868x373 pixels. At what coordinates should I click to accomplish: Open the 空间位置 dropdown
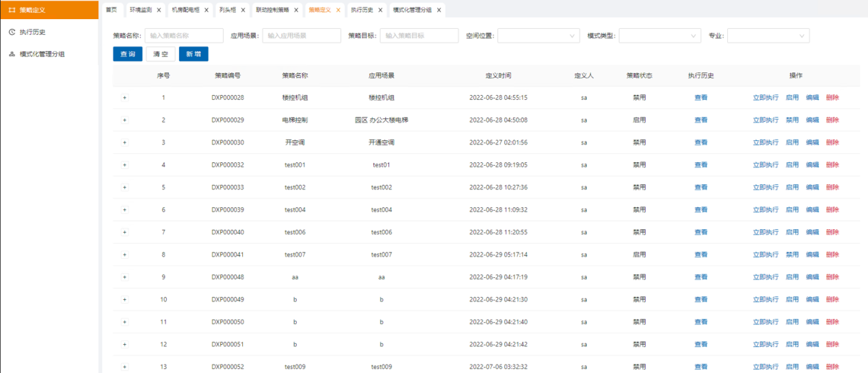point(539,36)
